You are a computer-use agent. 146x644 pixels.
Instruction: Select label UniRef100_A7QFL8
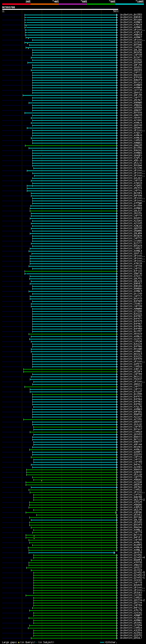click(x=131, y=32)
